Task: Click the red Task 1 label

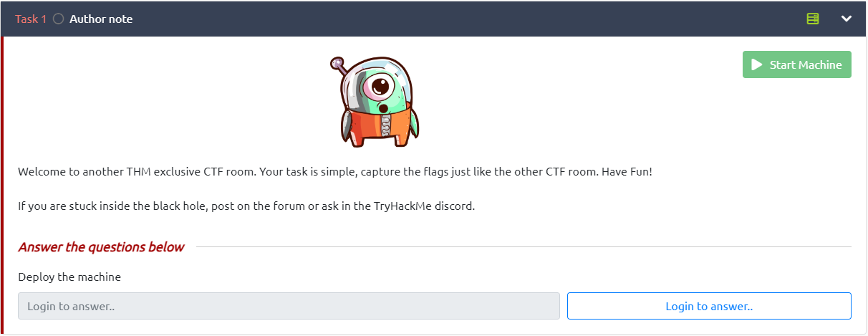Action: (x=31, y=19)
